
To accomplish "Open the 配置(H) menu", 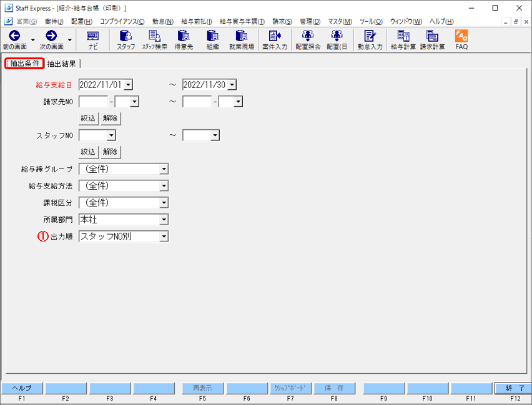I will point(82,21).
